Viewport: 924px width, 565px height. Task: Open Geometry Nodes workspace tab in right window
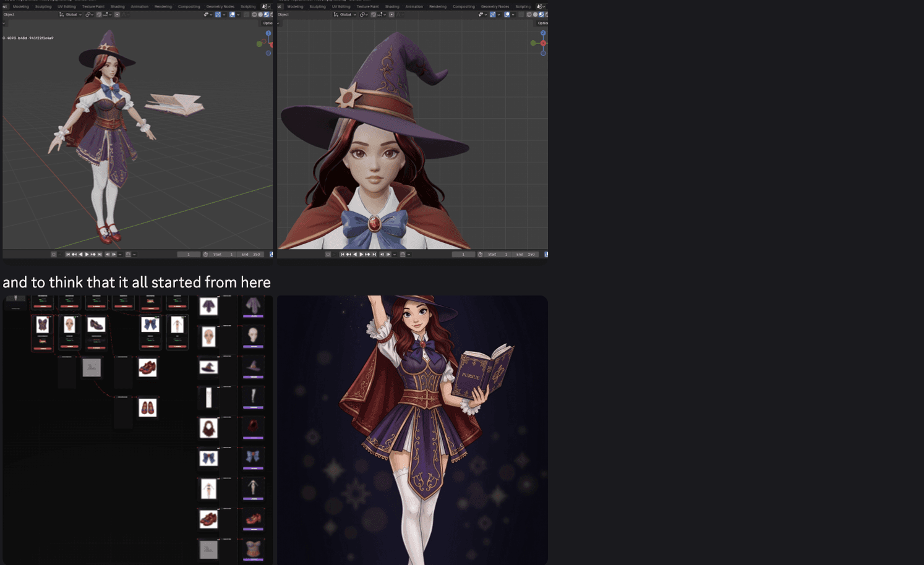coord(495,7)
